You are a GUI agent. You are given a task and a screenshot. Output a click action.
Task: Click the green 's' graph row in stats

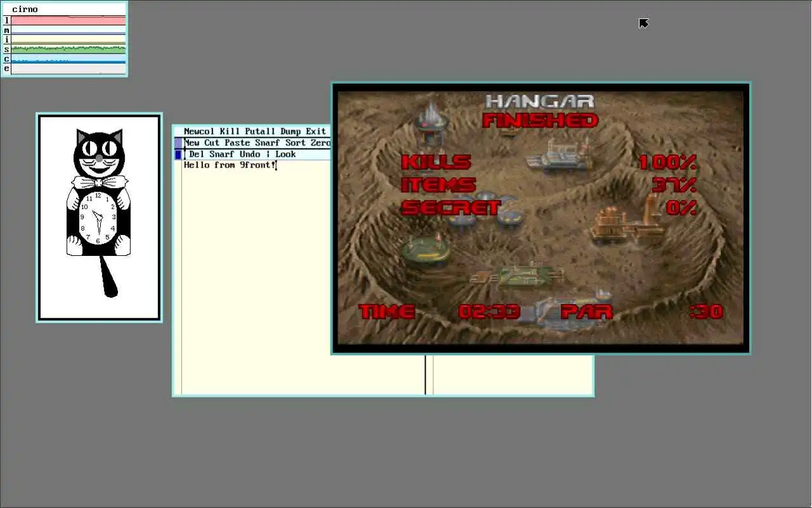click(69, 49)
